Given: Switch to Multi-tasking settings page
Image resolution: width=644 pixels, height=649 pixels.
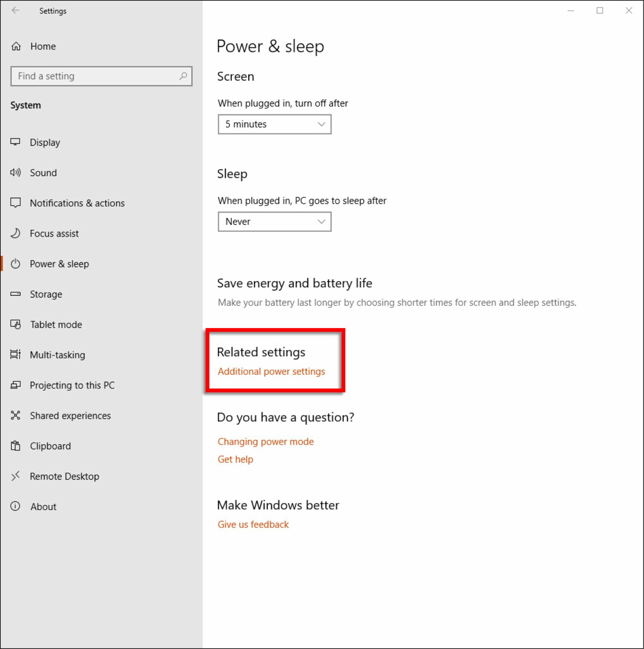Looking at the screenshot, I should pos(58,355).
